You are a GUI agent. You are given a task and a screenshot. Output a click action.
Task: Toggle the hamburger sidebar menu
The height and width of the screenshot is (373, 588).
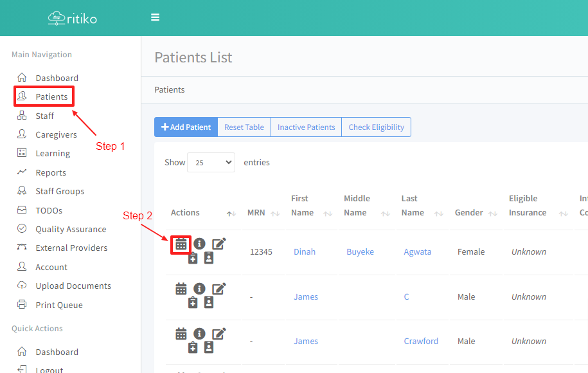(155, 17)
